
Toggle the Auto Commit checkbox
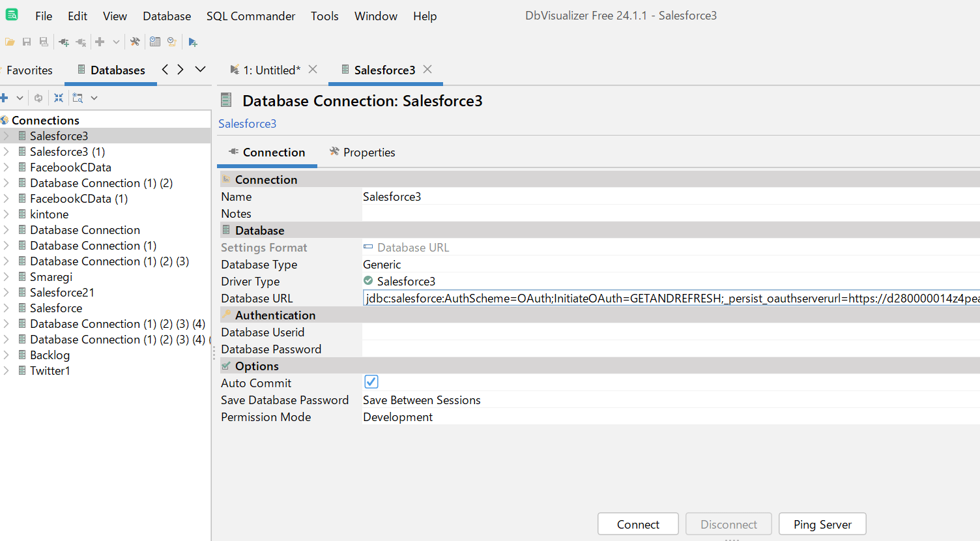[371, 382]
